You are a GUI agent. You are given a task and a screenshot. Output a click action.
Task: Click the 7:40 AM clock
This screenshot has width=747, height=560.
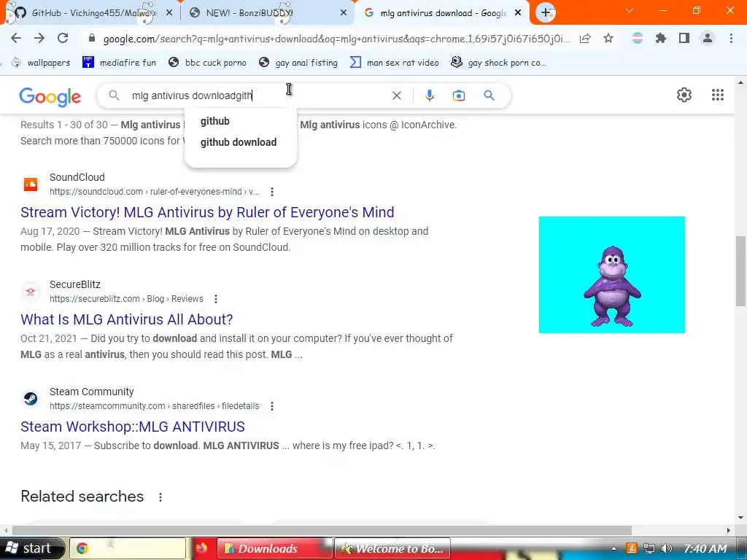click(705, 548)
